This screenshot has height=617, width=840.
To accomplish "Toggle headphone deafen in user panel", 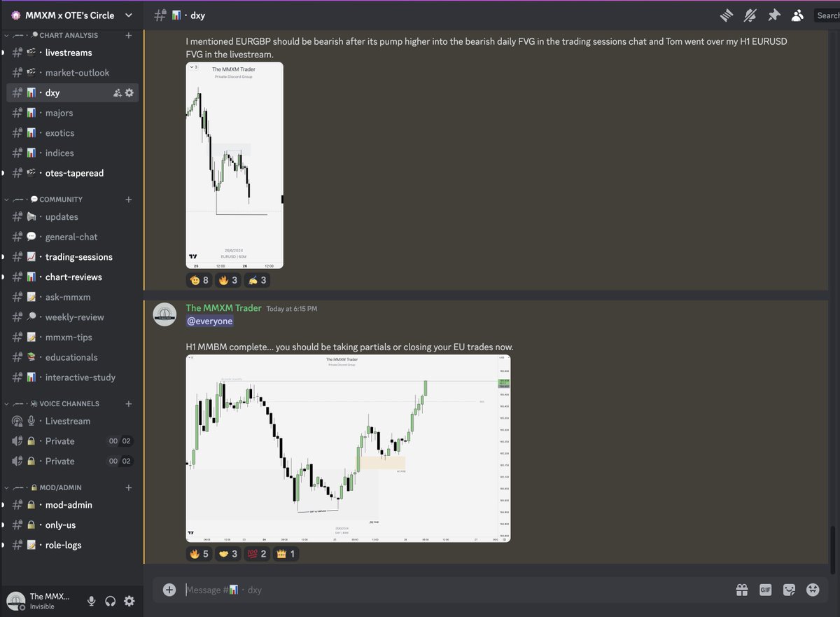I will pyautogui.click(x=110, y=601).
